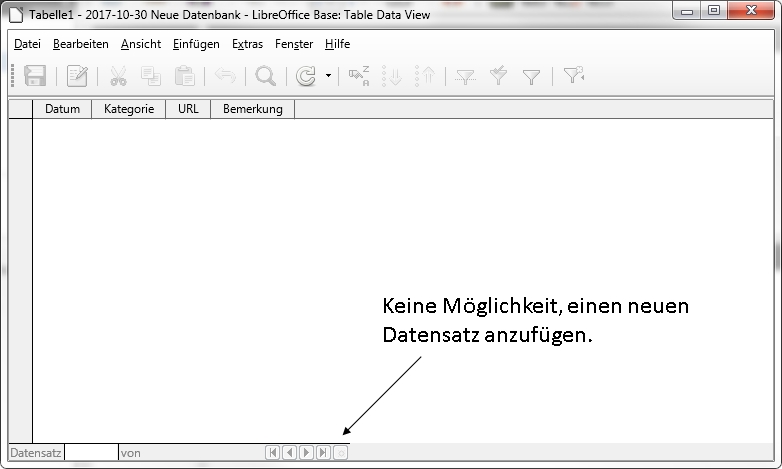
Task: Maximize the Table Data View window
Action: tap(714, 11)
